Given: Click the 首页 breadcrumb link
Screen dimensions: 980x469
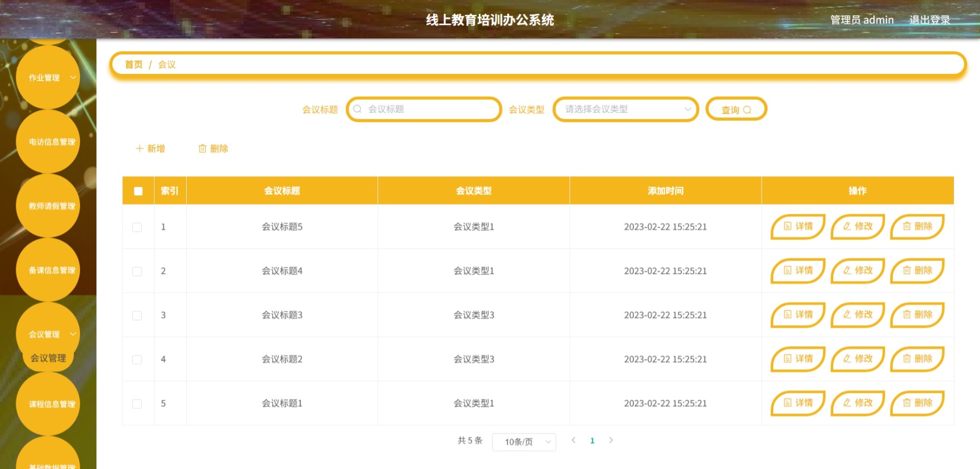Looking at the screenshot, I should [x=133, y=64].
